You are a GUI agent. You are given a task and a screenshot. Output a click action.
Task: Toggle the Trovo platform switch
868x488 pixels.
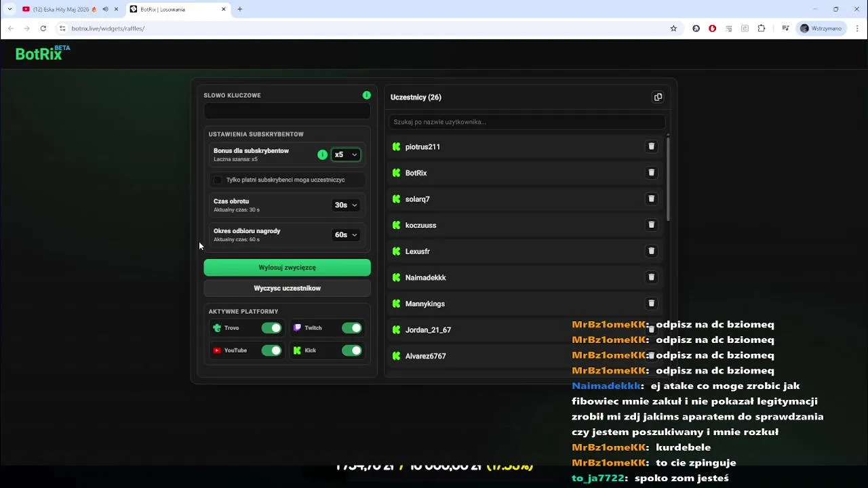(271, 328)
